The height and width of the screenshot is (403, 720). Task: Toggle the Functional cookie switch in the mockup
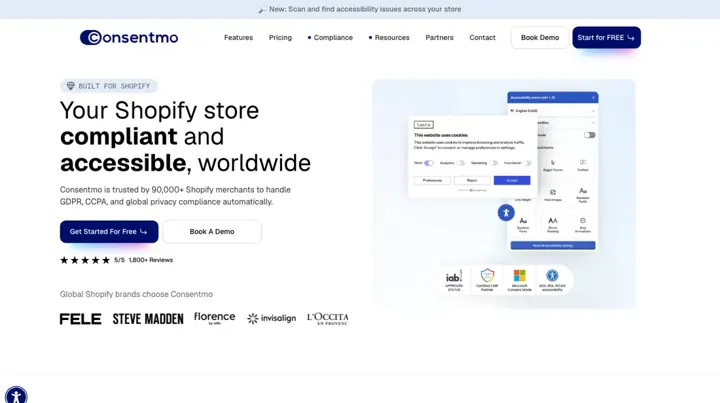[x=527, y=163]
